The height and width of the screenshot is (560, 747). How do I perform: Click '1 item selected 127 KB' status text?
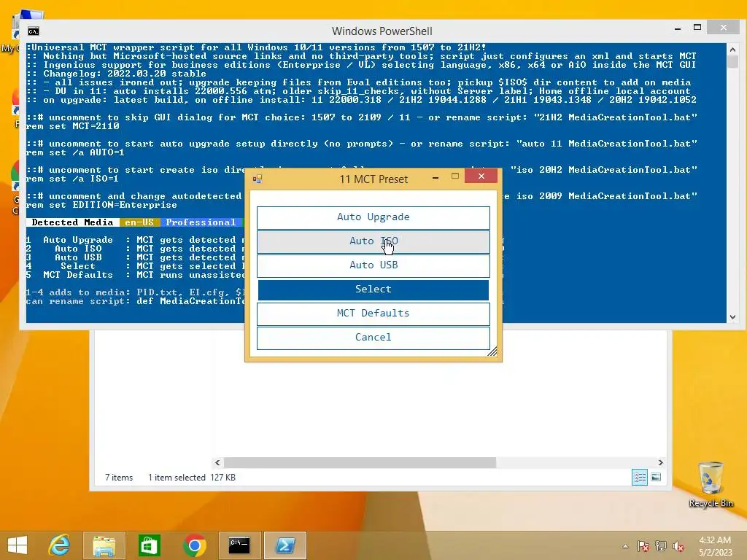coord(192,478)
